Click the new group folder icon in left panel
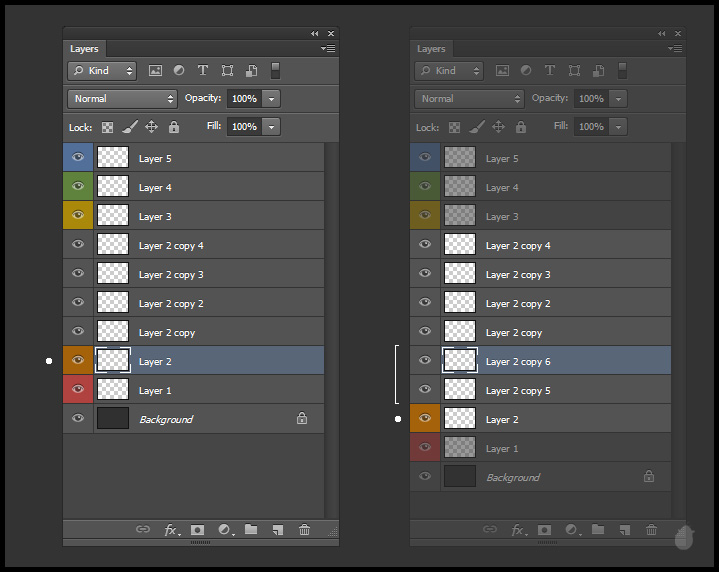719x572 pixels. (x=251, y=530)
